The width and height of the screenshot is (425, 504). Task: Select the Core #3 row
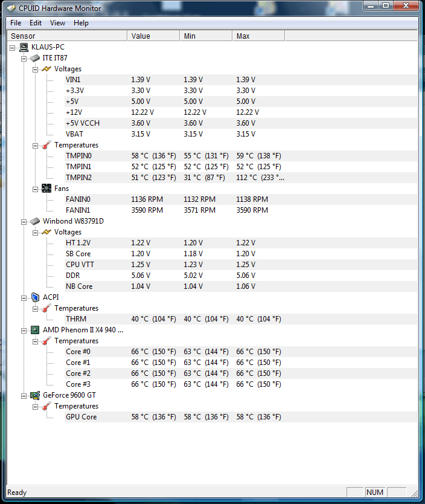[x=241, y=384]
